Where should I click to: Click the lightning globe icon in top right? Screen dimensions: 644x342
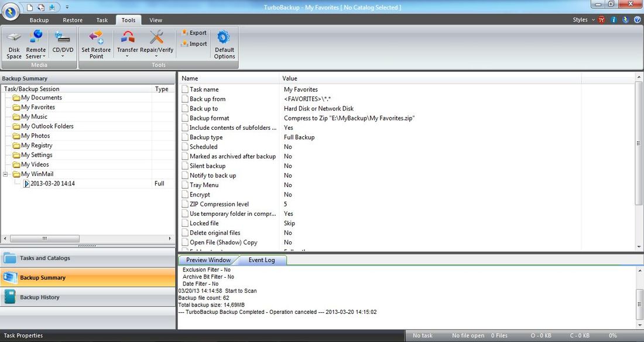point(625,20)
